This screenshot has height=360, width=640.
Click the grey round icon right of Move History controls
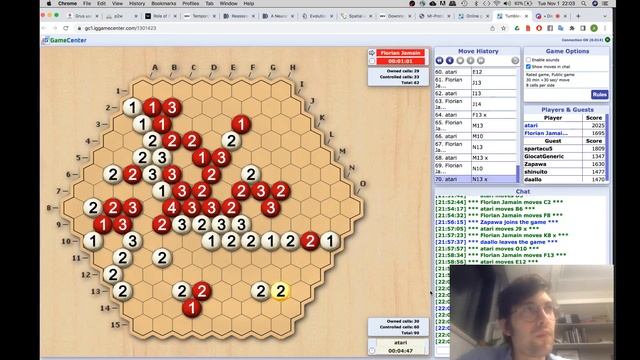pos(515,60)
